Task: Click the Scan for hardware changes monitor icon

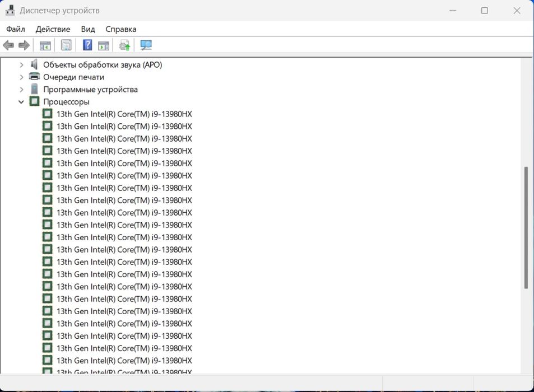Action: coord(146,45)
